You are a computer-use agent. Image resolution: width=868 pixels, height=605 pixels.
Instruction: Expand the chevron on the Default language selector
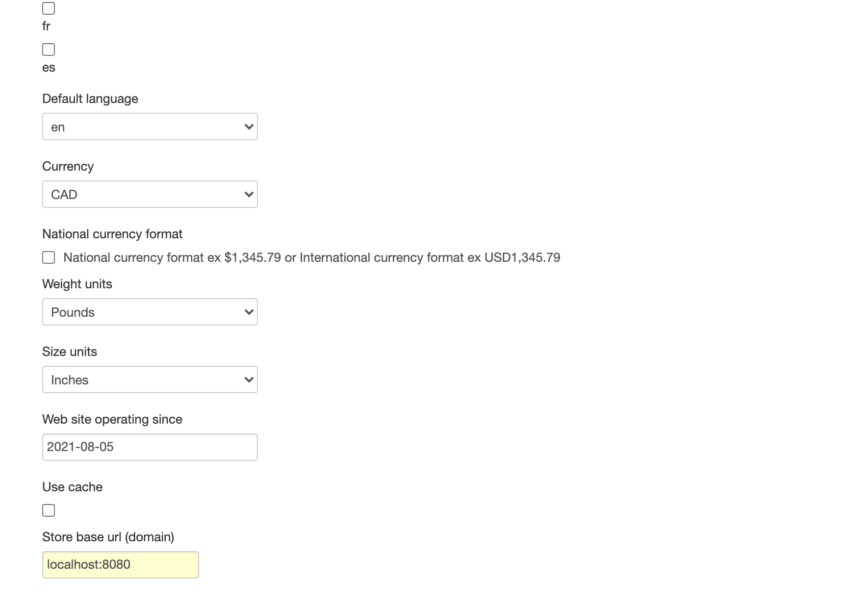point(248,126)
